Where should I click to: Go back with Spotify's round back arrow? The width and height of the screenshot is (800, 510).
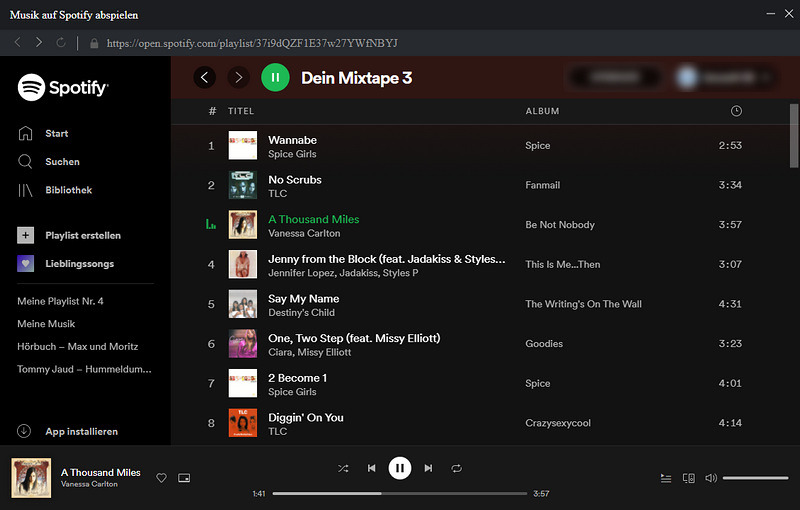205,78
